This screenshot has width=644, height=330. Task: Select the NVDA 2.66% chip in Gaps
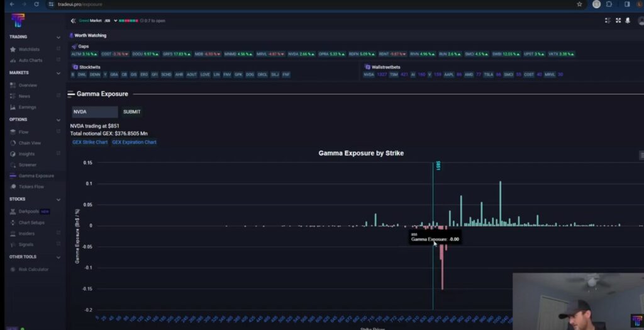301,54
